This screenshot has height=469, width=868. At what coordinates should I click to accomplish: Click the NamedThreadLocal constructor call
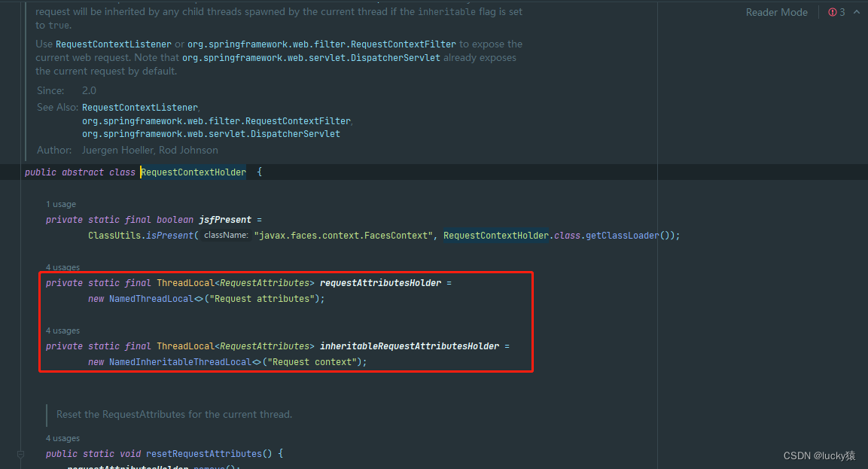tap(151, 298)
